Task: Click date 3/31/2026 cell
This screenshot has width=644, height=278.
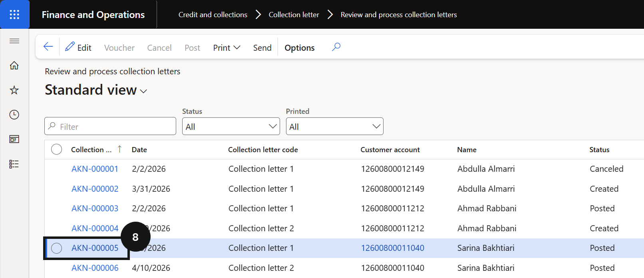Action: tap(151, 189)
